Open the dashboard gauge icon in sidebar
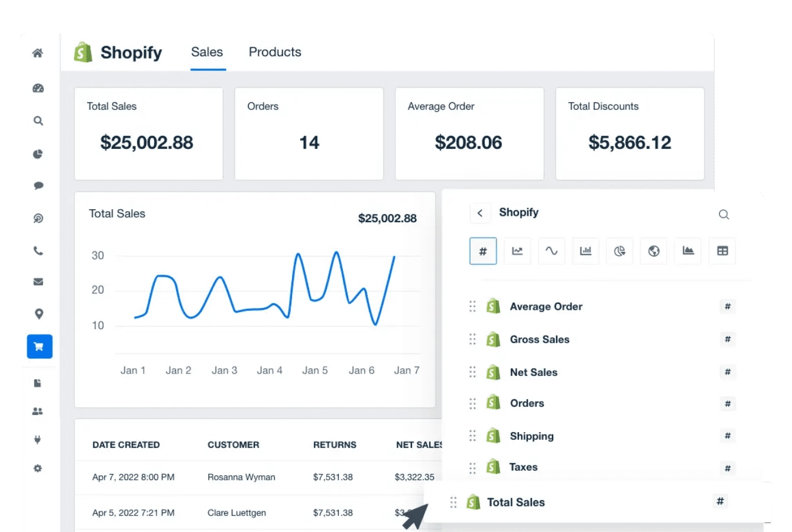 tap(38, 88)
